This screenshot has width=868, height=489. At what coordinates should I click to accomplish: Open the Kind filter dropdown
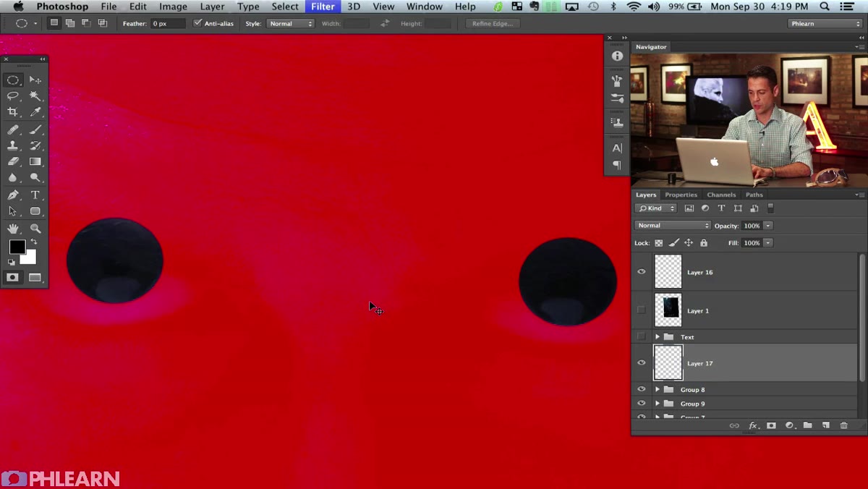point(656,208)
